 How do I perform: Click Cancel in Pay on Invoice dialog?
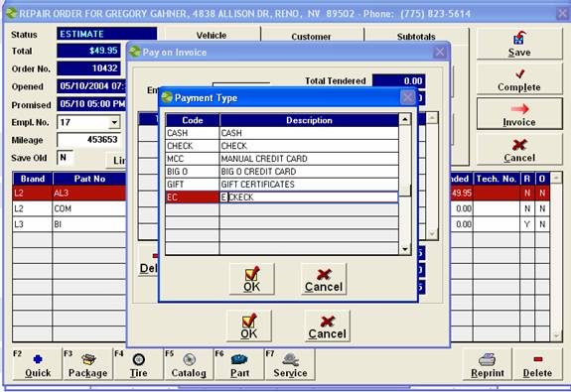pyautogui.click(x=327, y=327)
